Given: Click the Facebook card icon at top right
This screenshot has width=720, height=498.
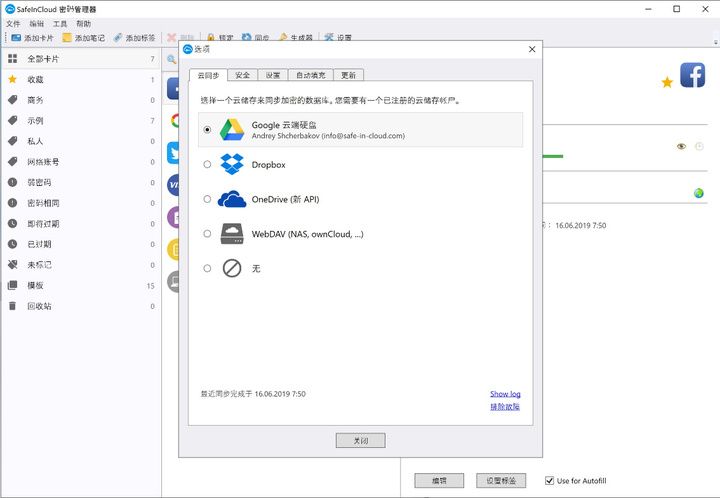Looking at the screenshot, I should click(x=692, y=75).
